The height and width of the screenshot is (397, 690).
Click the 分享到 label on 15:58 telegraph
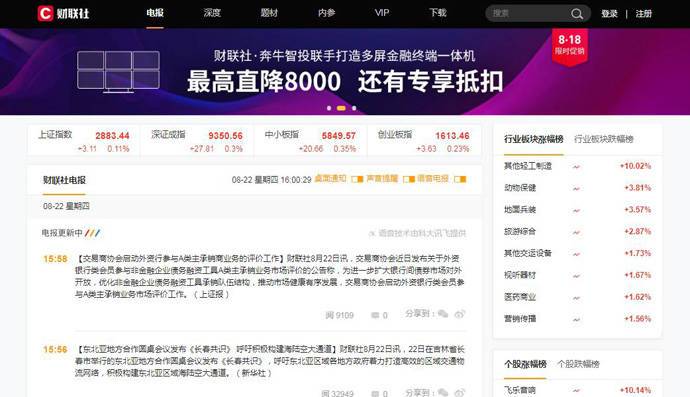(x=420, y=314)
